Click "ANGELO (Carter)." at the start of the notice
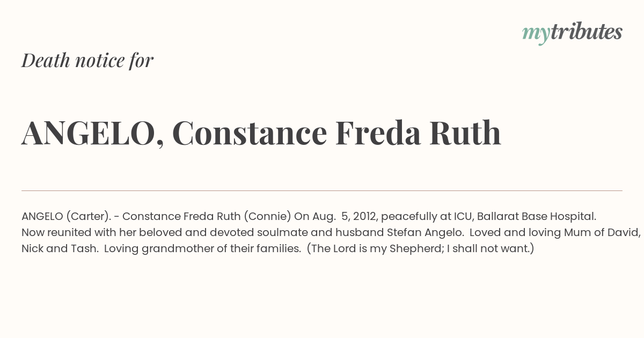Image resolution: width=644 pixels, height=338 pixels. [67, 217]
